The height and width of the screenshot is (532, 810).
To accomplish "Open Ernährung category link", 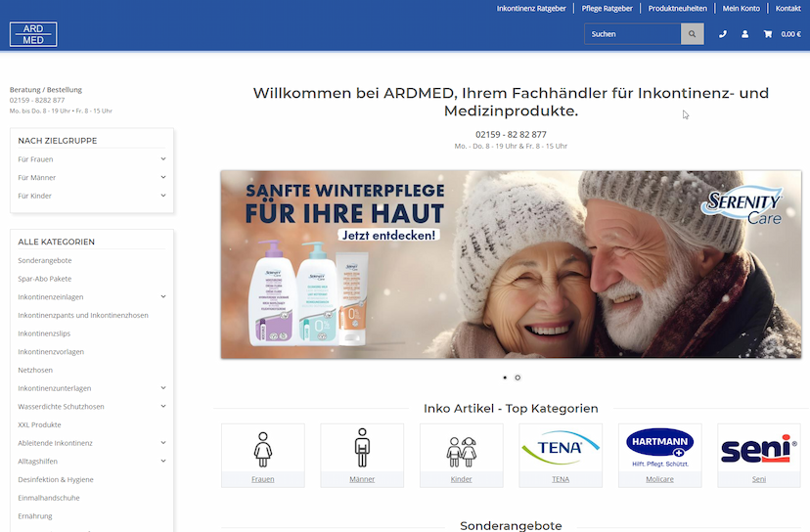I will (x=35, y=516).
